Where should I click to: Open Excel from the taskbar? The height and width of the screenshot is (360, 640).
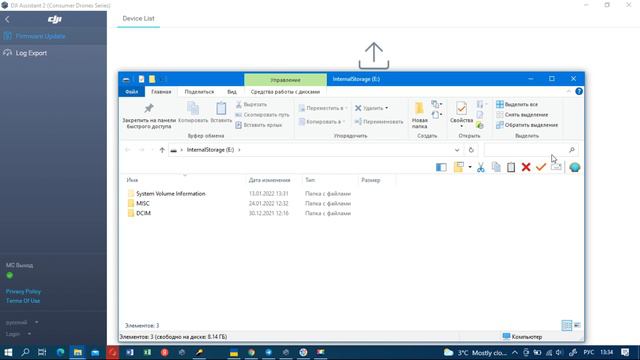tap(147, 352)
